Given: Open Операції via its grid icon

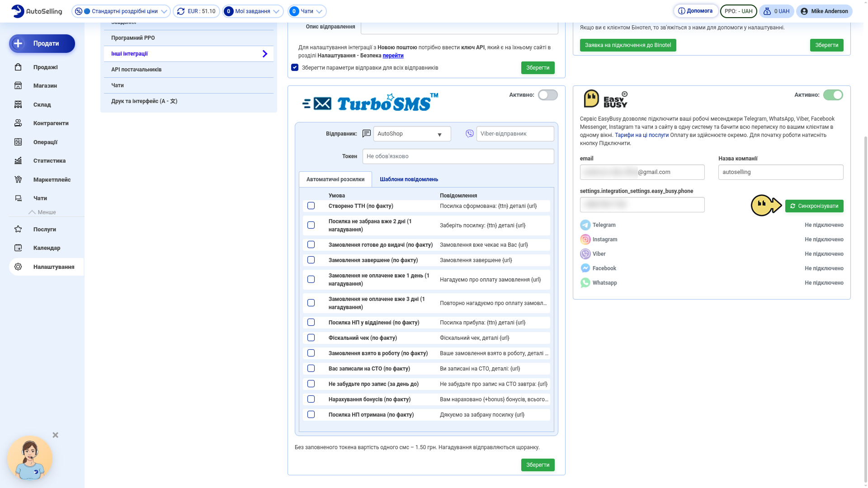Looking at the screenshot, I should pyautogui.click(x=18, y=142).
